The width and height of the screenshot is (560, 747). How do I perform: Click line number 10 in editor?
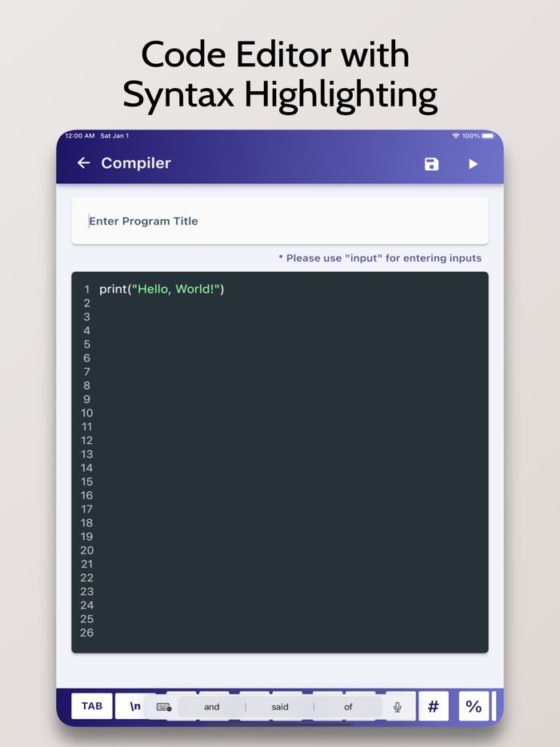tap(86, 413)
